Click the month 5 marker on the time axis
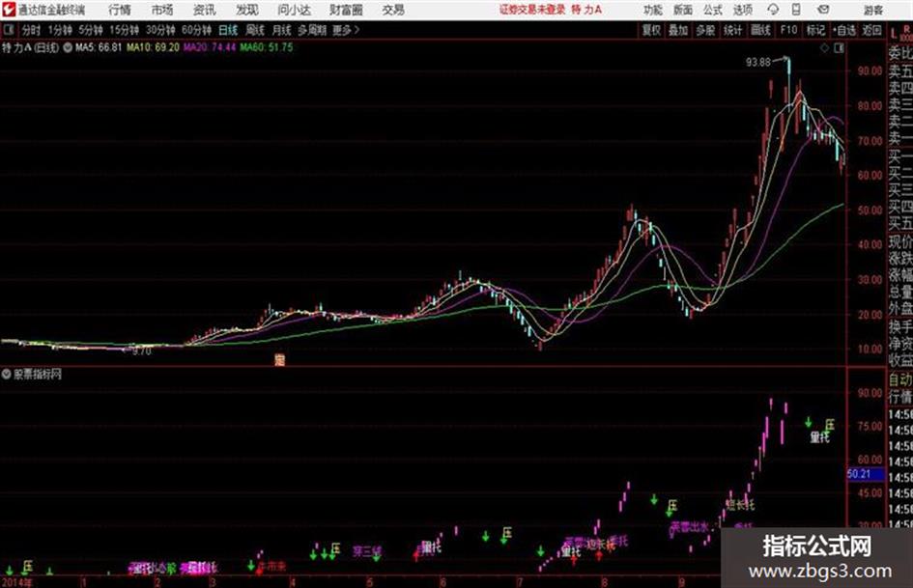 click(369, 582)
